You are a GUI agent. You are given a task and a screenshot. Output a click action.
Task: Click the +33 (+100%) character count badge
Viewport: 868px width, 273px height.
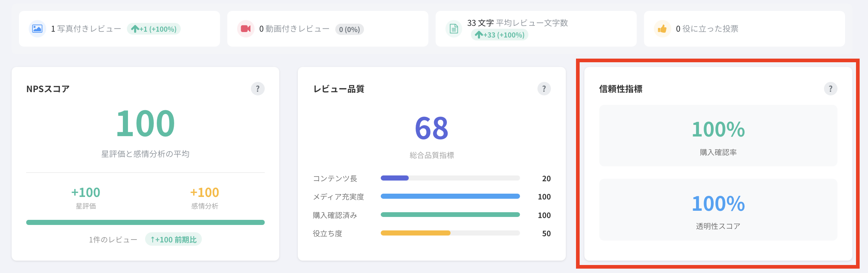click(x=500, y=35)
